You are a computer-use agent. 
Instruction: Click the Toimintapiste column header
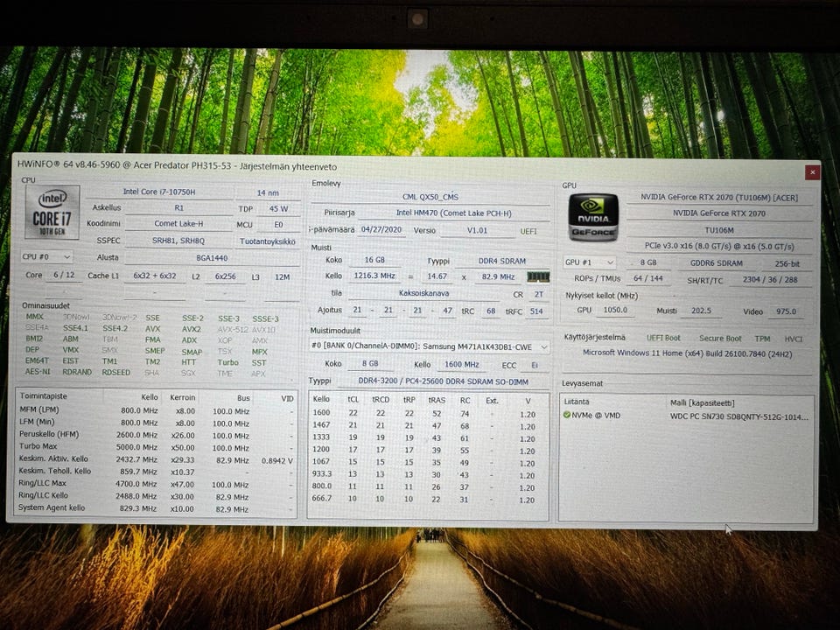pos(44,395)
